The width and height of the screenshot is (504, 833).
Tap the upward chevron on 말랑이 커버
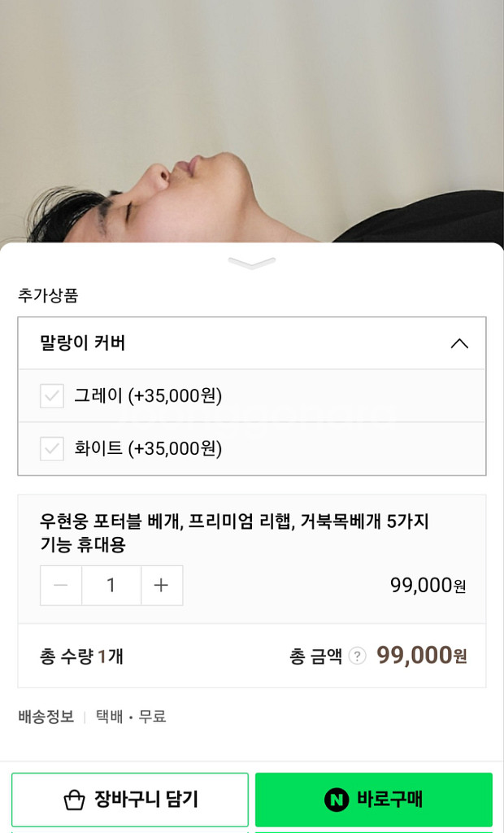pos(461,343)
